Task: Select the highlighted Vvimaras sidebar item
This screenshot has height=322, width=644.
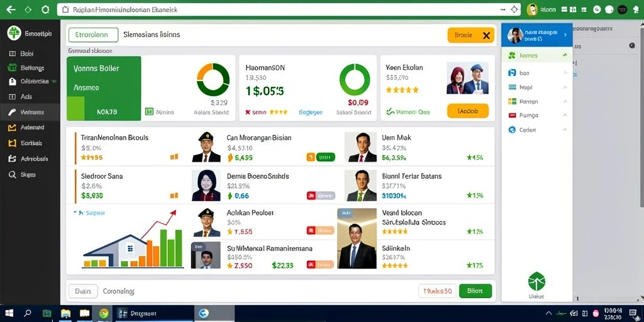Action: 30,112
